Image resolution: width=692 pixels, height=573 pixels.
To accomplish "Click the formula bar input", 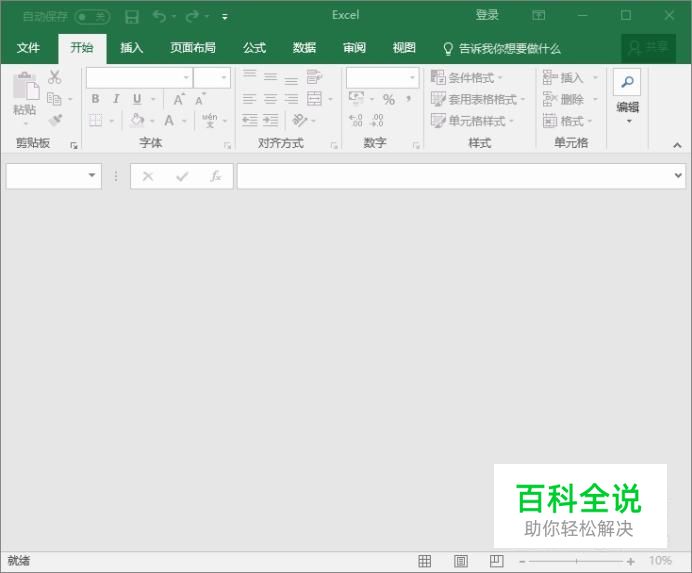I will tap(455, 176).
